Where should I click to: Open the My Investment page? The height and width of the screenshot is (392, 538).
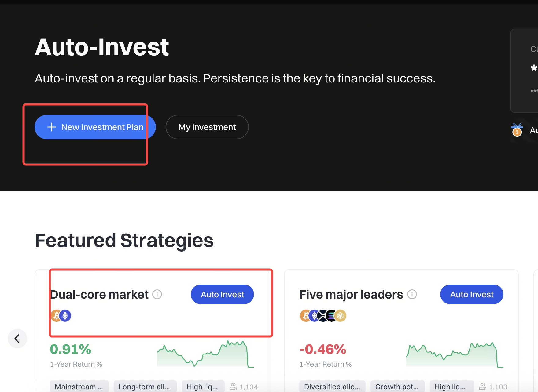point(207,127)
